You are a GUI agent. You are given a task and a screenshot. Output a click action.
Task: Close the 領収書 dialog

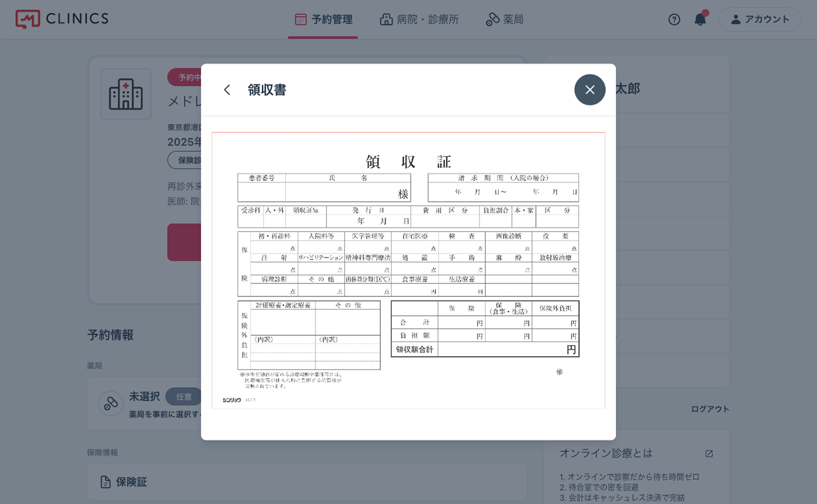click(590, 90)
